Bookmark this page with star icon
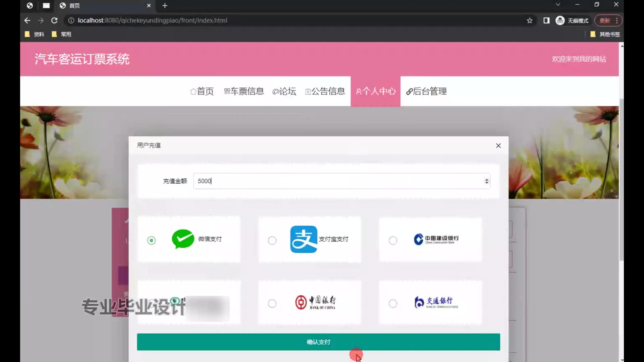This screenshot has height=362, width=644. [x=530, y=20]
